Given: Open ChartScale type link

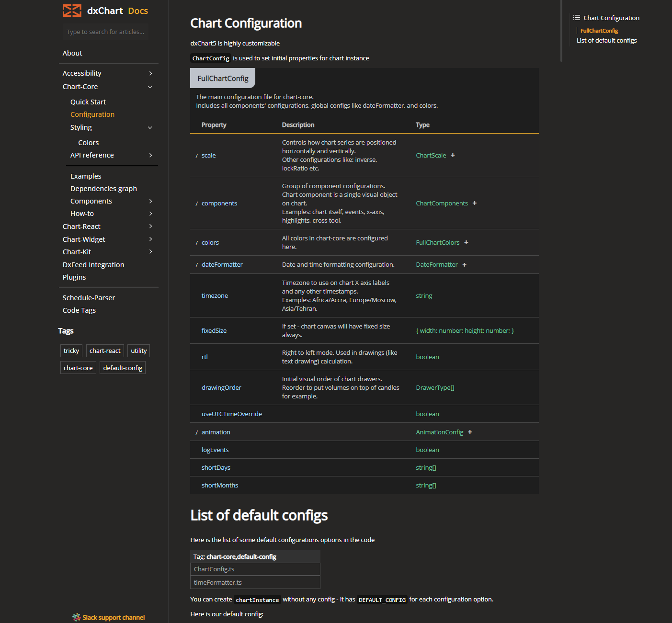Looking at the screenshot, I should (431, 156).
